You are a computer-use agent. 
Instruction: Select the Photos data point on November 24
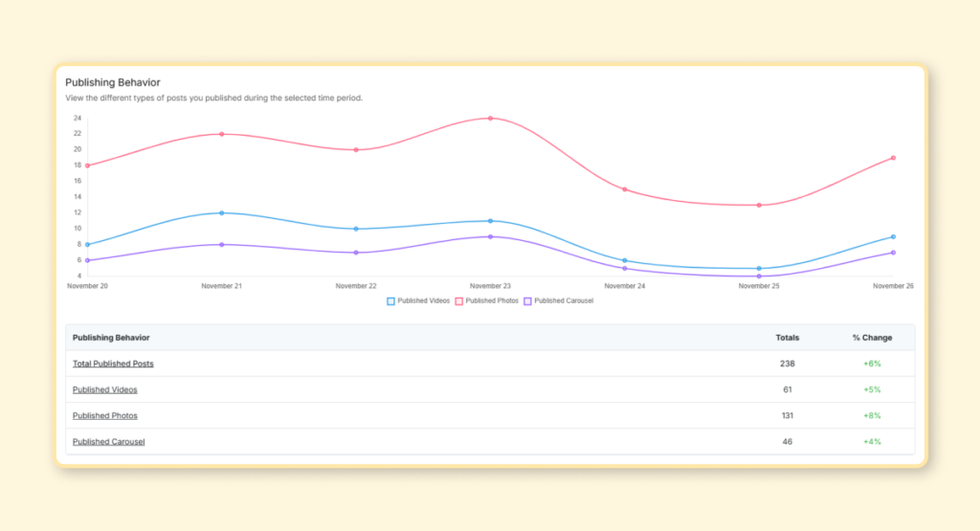point(624,189)
